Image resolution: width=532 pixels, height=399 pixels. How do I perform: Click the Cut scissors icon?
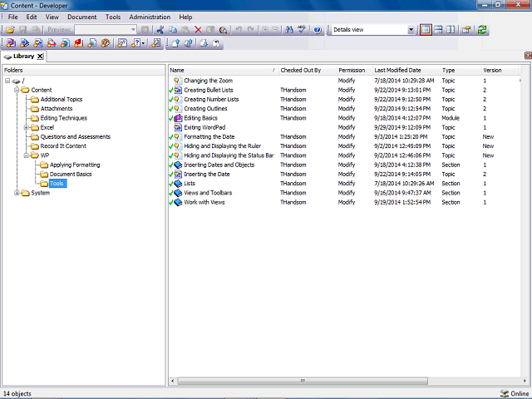pos(160,30)
